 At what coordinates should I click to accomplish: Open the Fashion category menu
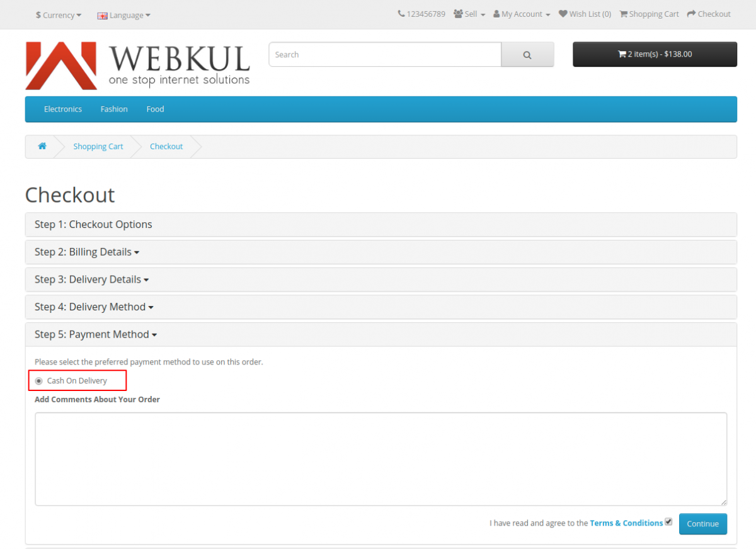coord(114,109)
